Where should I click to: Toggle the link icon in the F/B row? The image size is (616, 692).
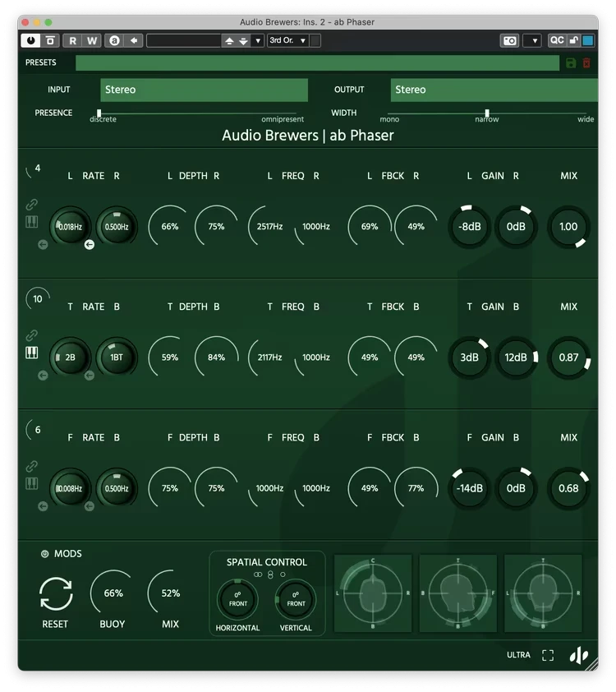pyautogui.click(x=31, y=466)
